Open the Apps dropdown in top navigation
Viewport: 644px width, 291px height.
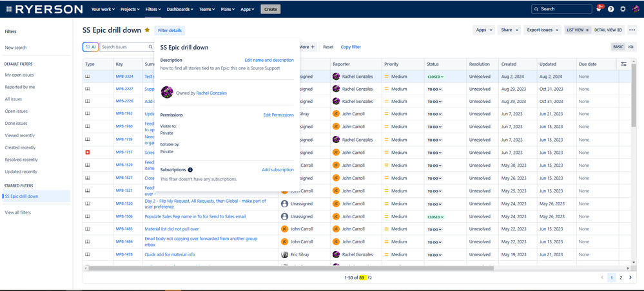pos(248,9)
